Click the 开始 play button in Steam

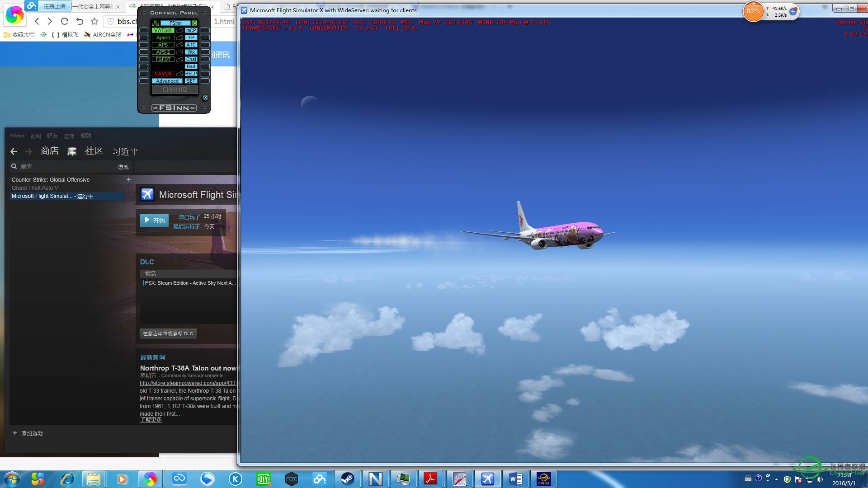click(154, 221)
